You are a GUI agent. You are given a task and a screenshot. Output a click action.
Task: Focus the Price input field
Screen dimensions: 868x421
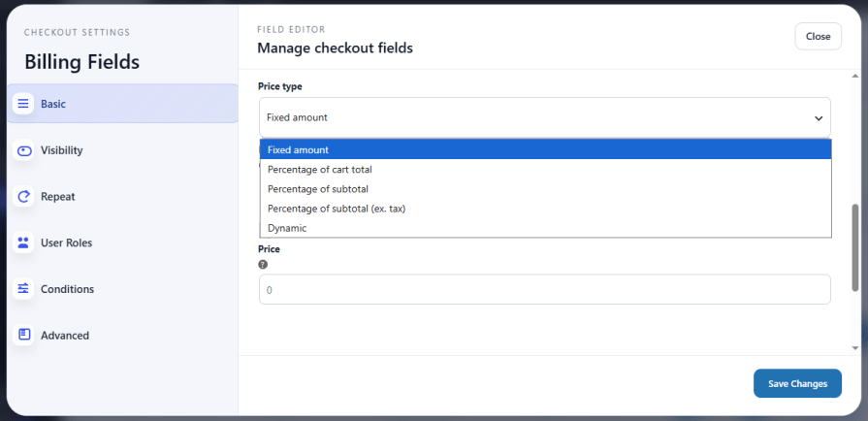[545, 289]
